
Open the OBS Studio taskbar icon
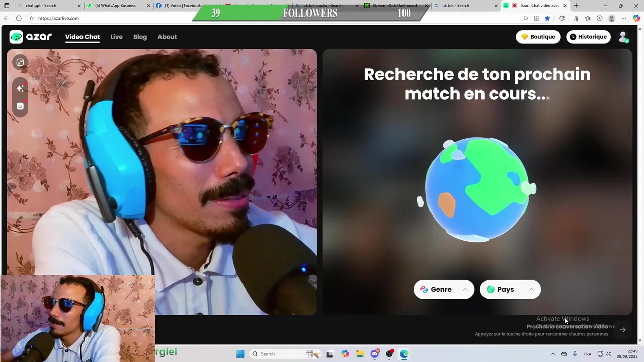389,354
